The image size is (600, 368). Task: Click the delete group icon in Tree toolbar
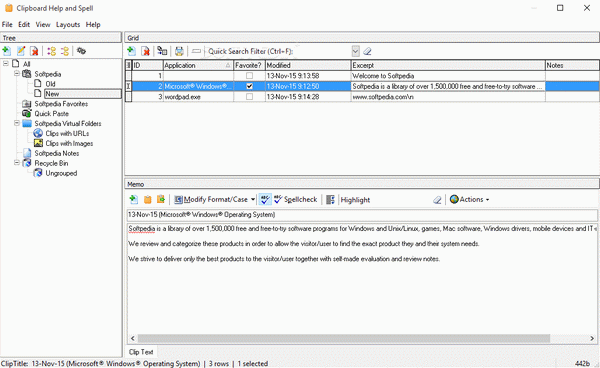point(34,51)
